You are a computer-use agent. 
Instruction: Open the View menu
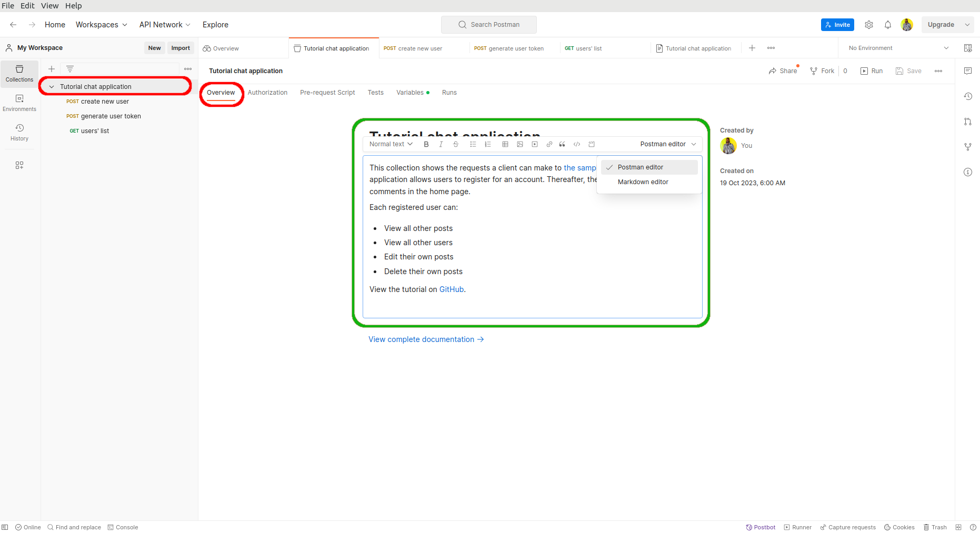point(50,6)
